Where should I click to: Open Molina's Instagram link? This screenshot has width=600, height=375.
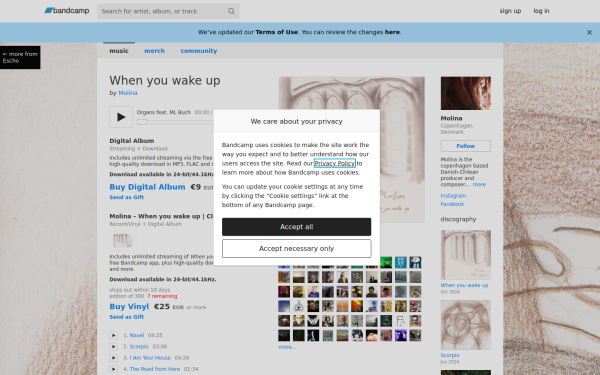click(x=453, y=196)
